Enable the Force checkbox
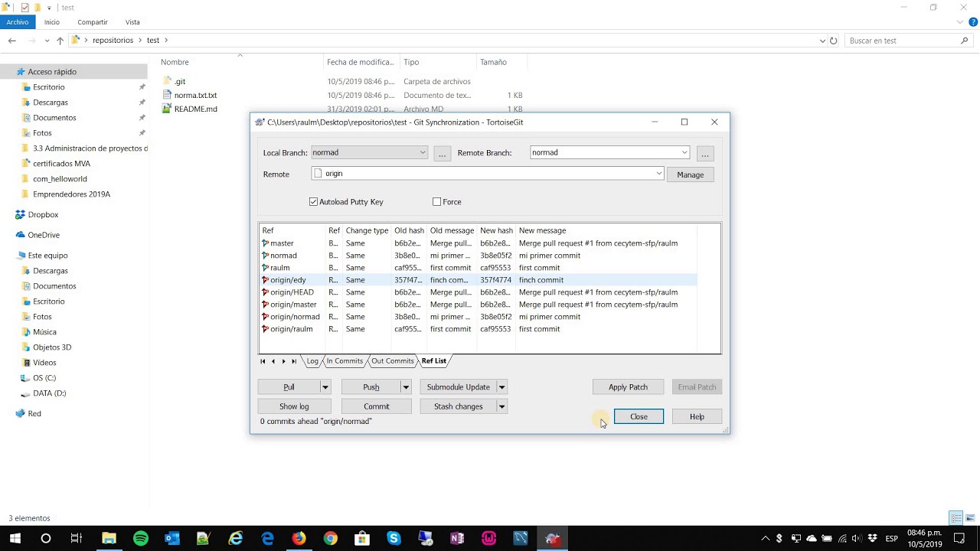Image resolution: width=980 pixels, height=551 pixels. tap(436, 202)
